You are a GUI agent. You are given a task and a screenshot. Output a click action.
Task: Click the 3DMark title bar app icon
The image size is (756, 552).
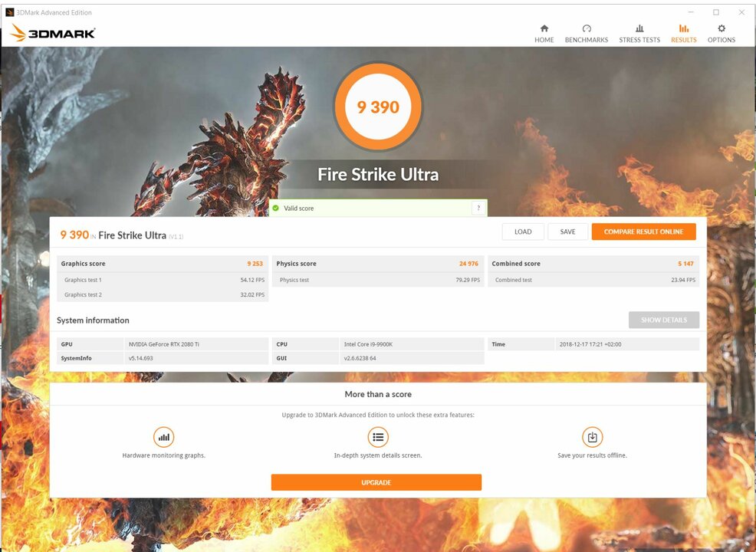point(10,12)
